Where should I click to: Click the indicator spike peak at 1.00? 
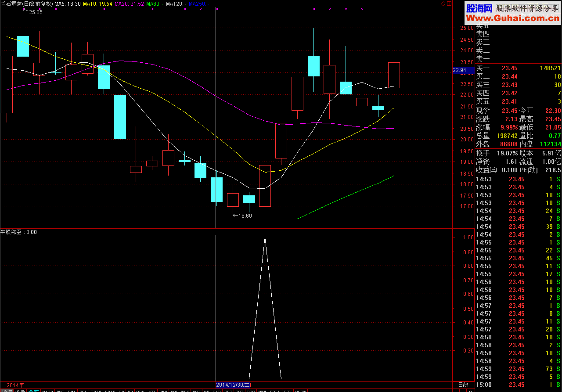(265, 237)
